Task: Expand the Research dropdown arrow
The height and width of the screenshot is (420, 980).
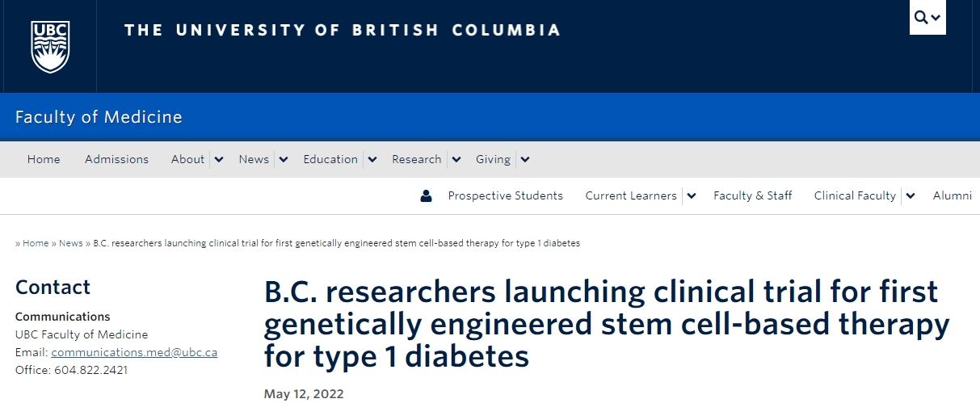Action: point(456,160)
